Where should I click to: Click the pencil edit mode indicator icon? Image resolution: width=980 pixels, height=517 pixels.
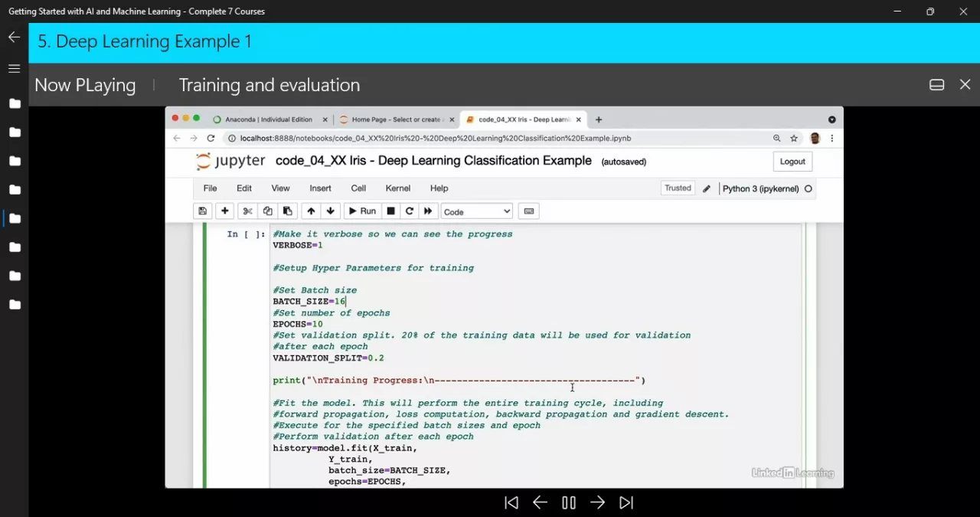pos(707,188)
